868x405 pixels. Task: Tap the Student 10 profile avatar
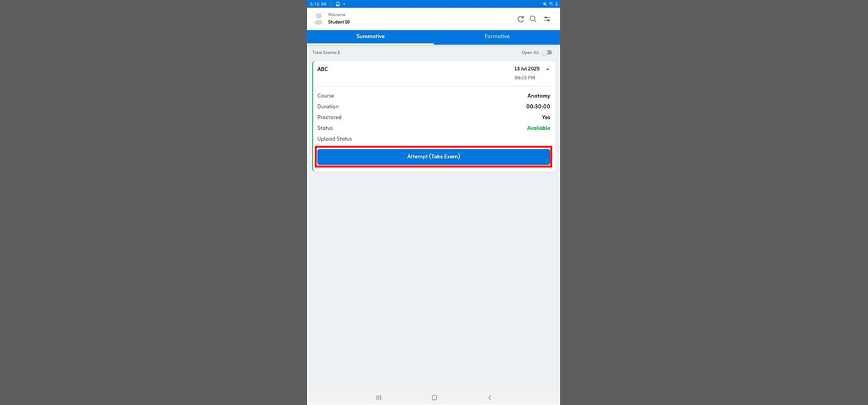319,19
